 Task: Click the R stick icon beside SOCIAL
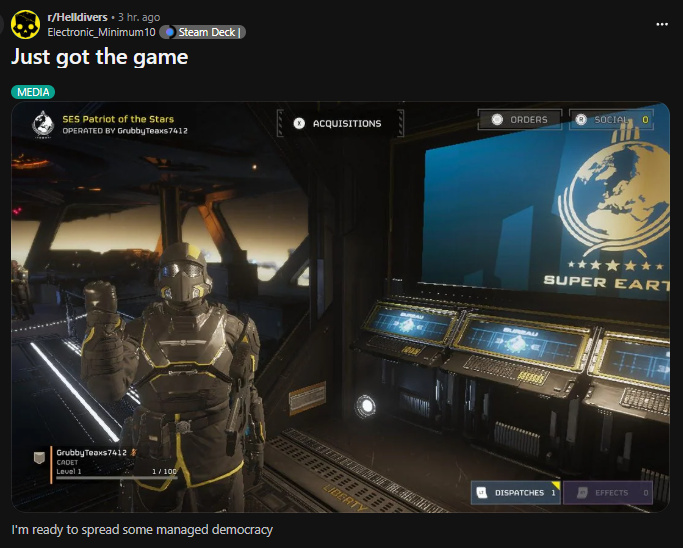581,119
